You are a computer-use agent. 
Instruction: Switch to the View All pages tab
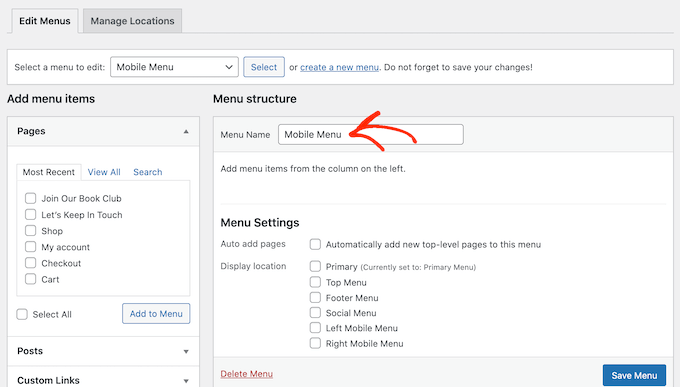click(x=104, y=172)
